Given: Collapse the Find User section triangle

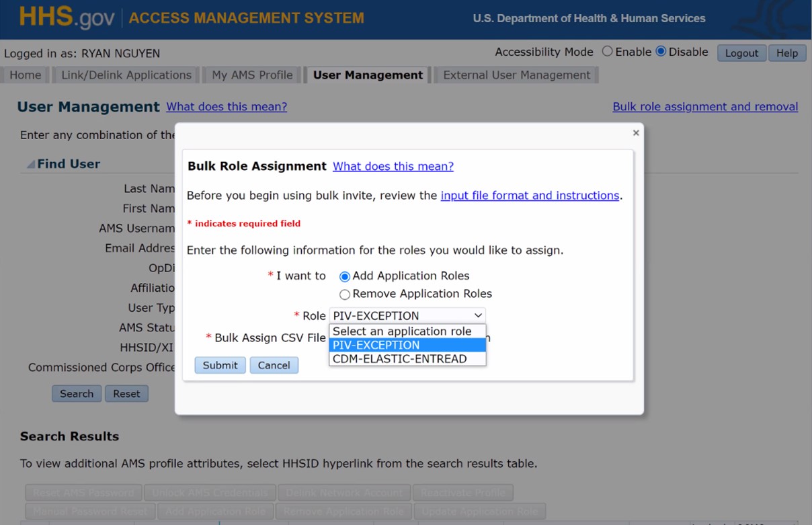Looking at the screenshot, I should 31,164.
